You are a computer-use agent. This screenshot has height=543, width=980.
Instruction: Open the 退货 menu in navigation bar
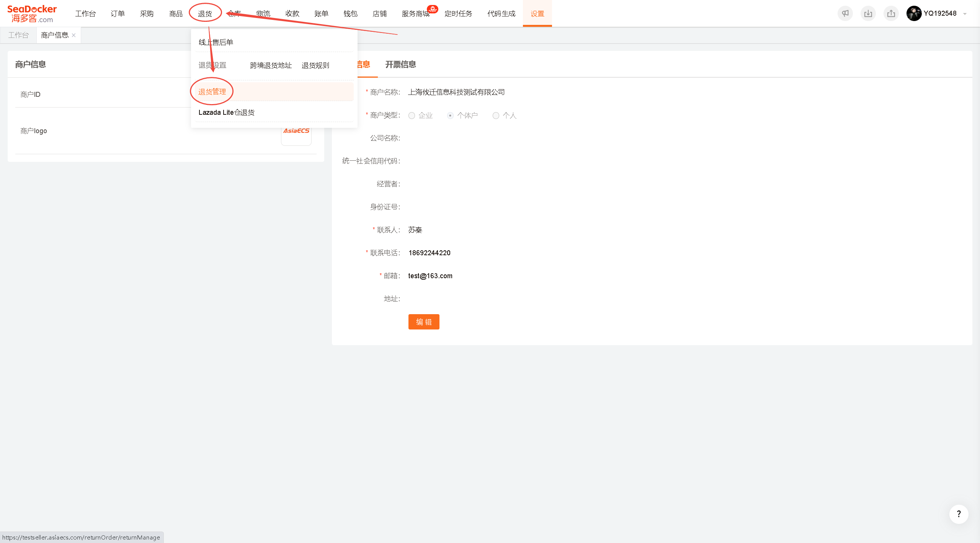click(x=205, y=14)
